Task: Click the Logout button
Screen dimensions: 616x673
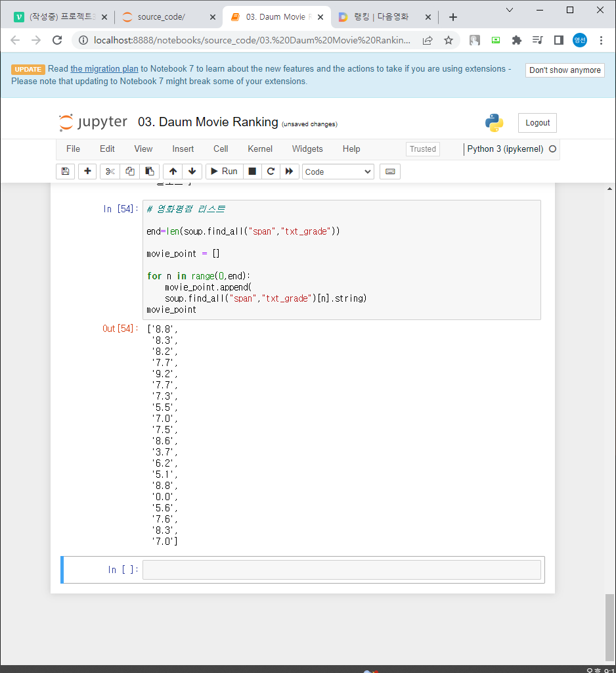Action: (x=537, y=123)
